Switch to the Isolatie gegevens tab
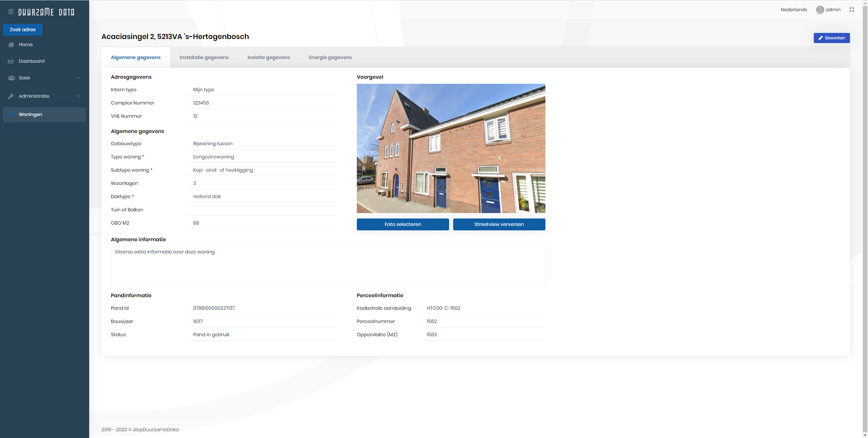 (x=268, y=58)
